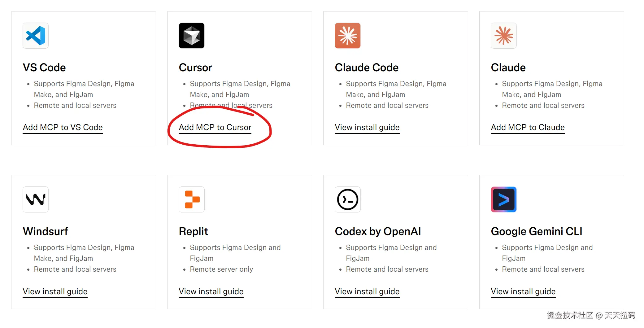The width and height of the screenshot is (644, 328).
Task: Click VS Code's 'Supports Figma Design' bullet text
Action: tap(84, 89)
